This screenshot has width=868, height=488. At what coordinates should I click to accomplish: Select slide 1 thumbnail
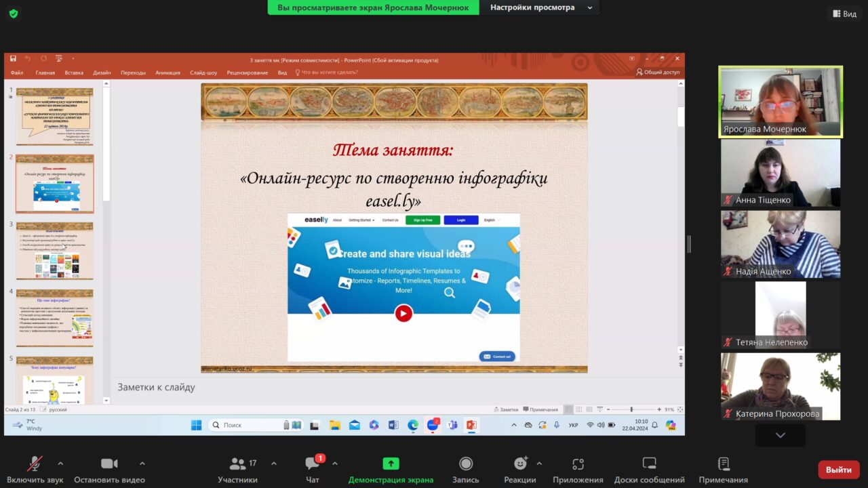click(55, 116)
